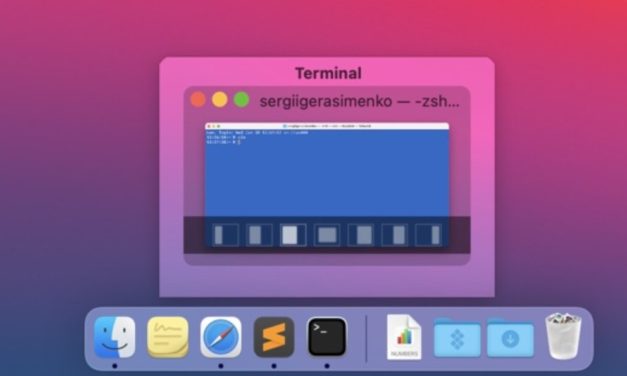Choose narrow left-edge window layout icon
627x376 pixels.
coord(225,235)
